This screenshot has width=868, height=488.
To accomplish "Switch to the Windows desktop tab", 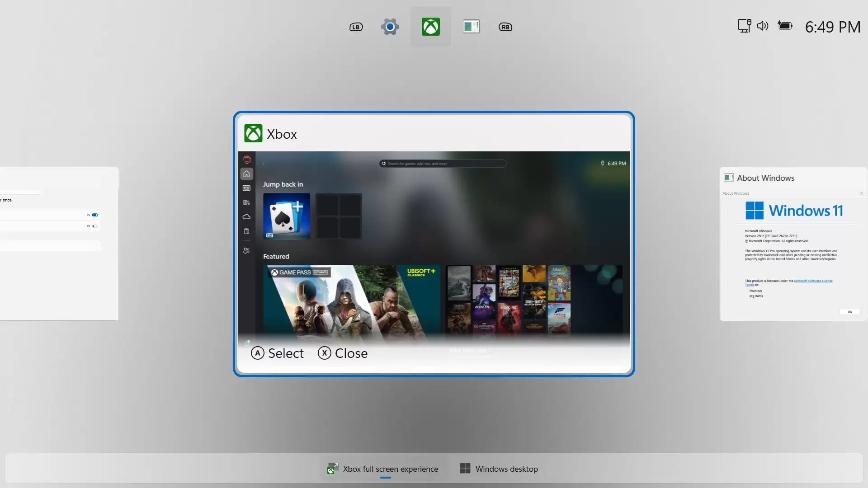I will click(x=499, y=469).
